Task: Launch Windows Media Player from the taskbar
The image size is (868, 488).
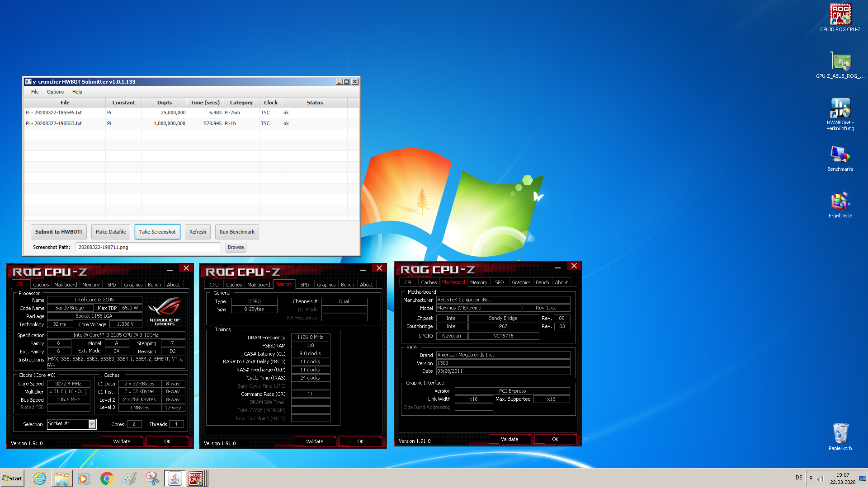Action: pos(84,479)
